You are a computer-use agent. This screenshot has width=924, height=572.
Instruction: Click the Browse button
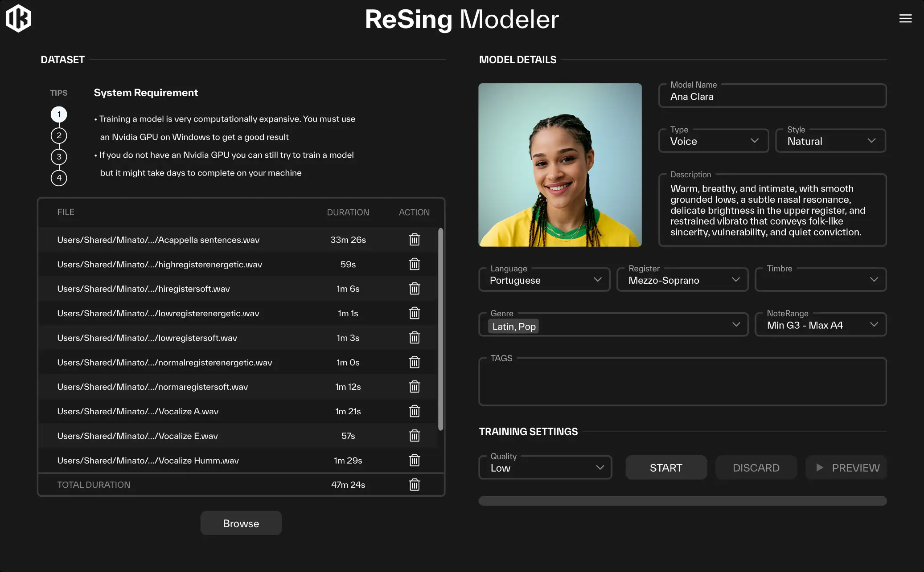click(241, 523)
